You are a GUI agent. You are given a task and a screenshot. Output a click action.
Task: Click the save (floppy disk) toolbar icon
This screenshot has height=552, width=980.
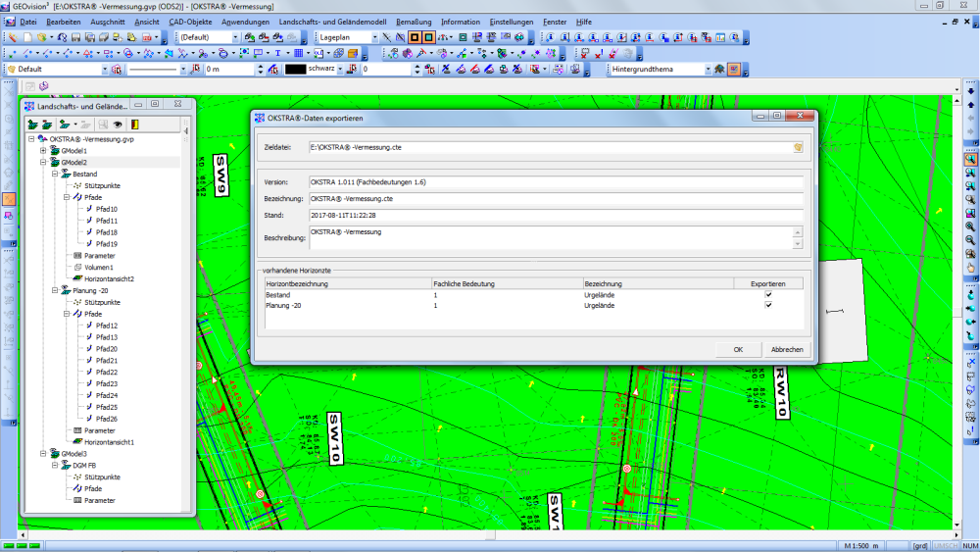[x=75, y=37]
